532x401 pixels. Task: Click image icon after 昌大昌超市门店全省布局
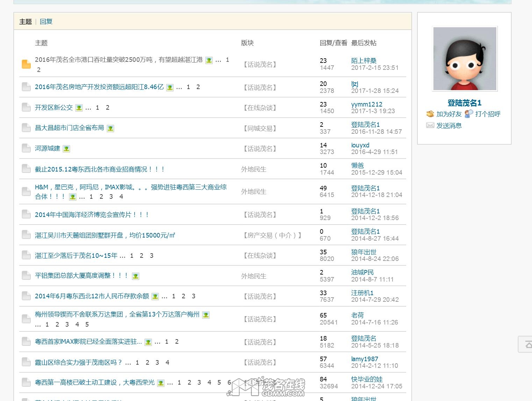110,129
